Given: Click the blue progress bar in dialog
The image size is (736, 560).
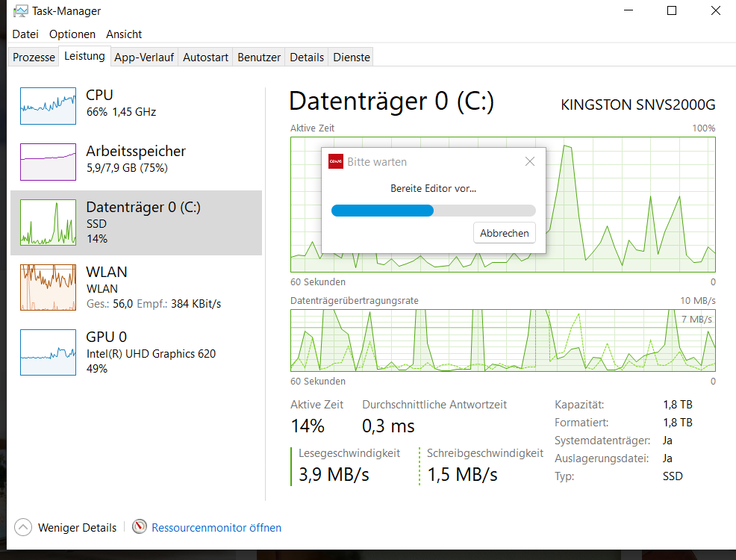Looking at the screenshot, I should point(433,211).
